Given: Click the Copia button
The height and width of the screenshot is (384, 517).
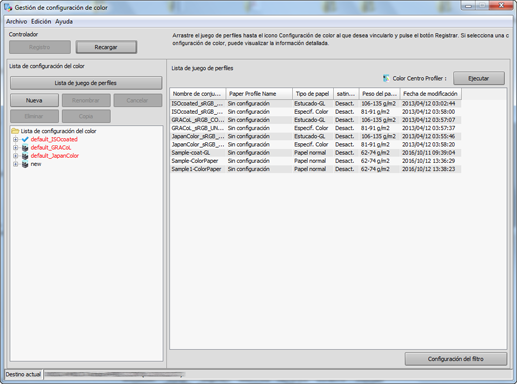Looking at the screenshot, I should 86,116.
